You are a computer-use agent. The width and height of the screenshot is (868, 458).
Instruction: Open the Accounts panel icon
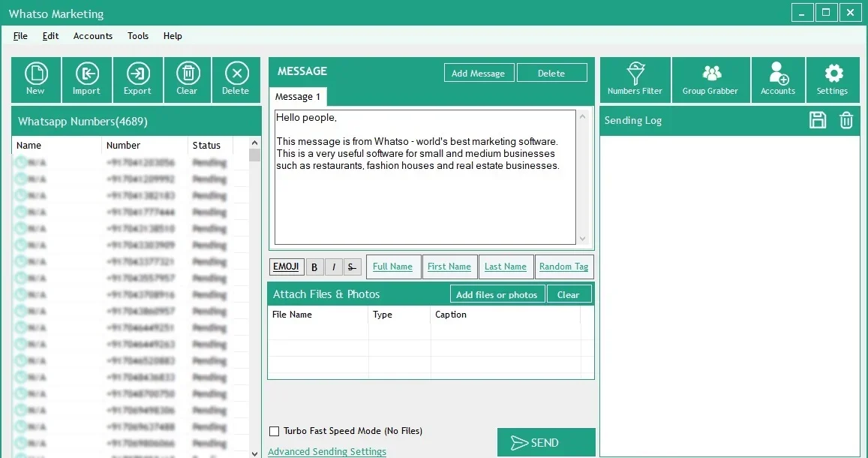[778, 80]
